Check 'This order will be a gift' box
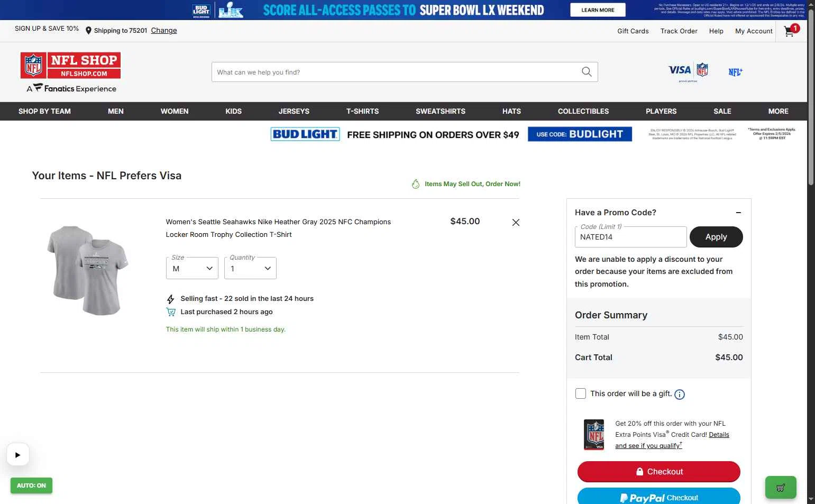Image resolution: width=815 pixels, height=504 pixels. 581,393
